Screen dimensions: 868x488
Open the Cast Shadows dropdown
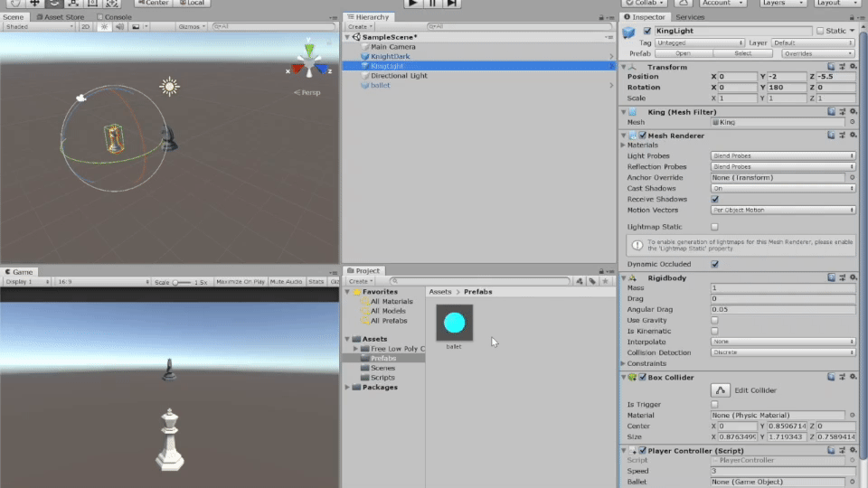782,188
